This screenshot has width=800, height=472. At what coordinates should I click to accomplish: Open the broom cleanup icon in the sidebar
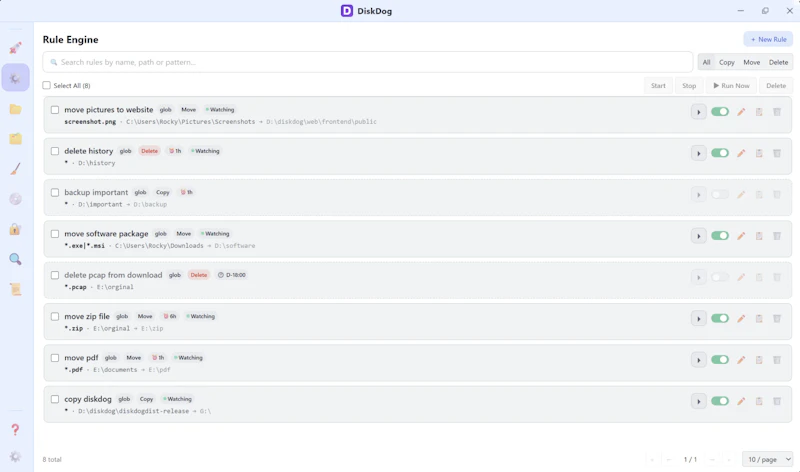pos(15,169)
